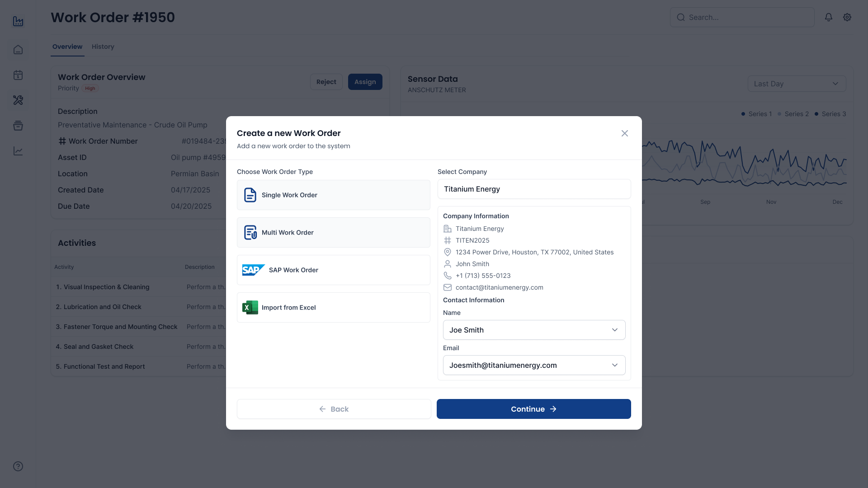This screenshot has height=488, width=868.
Task: Select the tools/maintenance icon in sidebar
Action: pyautogui.click(x=18, y=100)
